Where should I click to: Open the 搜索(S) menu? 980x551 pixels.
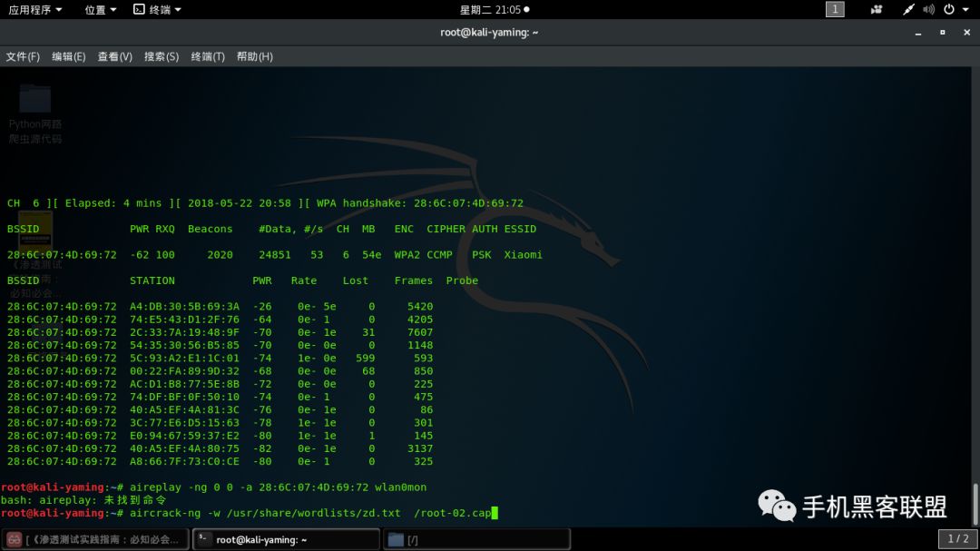tap(162, 56)
